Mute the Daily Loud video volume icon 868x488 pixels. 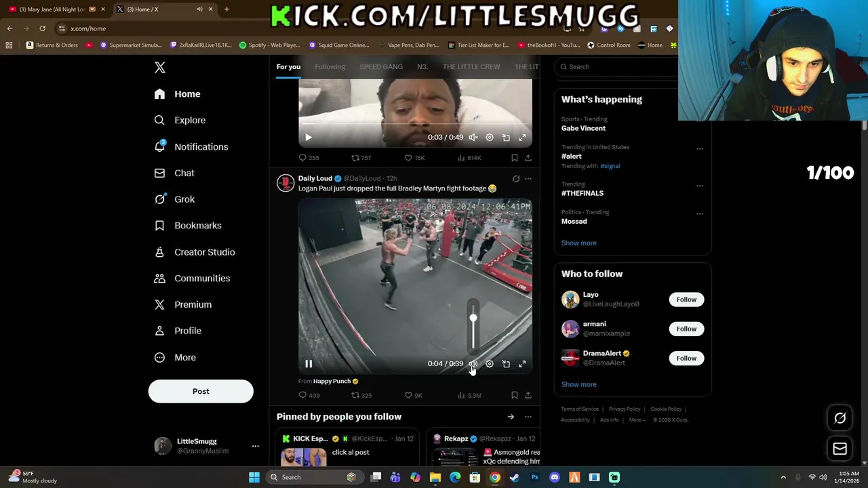point(473,364)
